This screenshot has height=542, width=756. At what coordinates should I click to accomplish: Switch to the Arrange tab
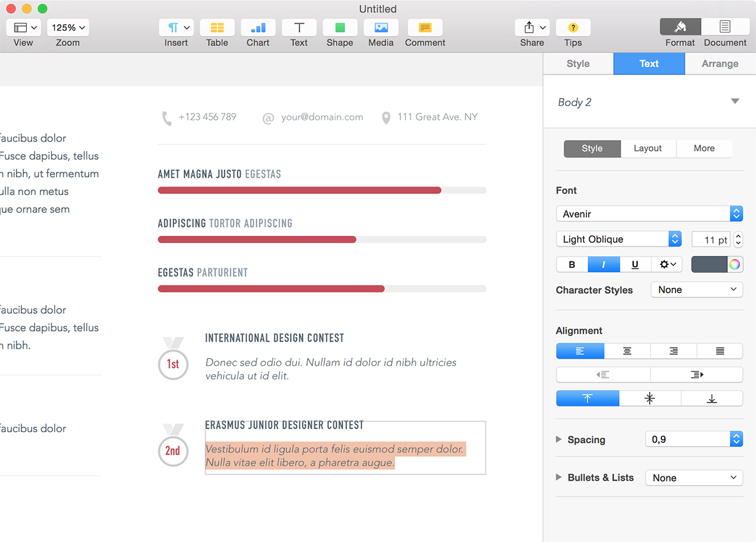pos(720,64)
